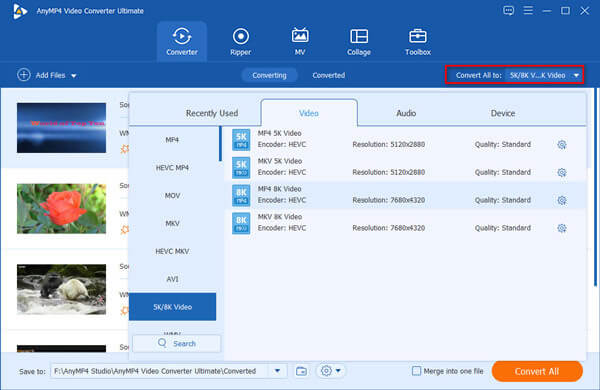Open the Convert All to format dropdown

(x=543, y=75)
